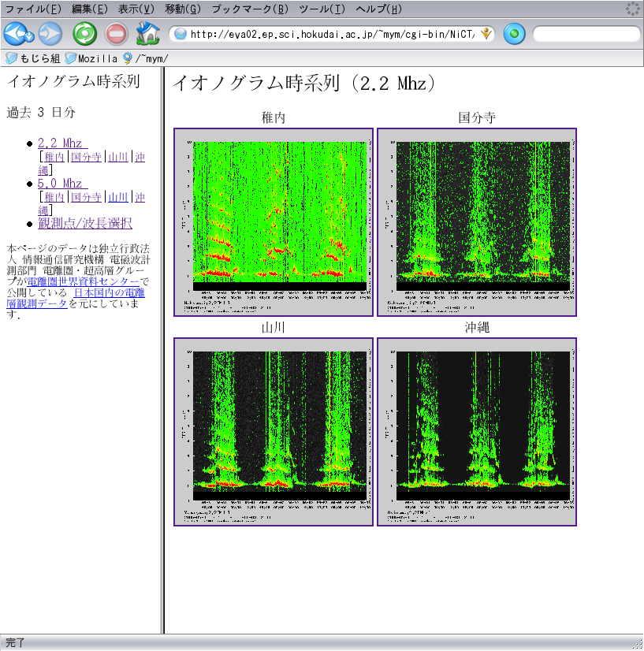Open the 山川 link under 5.0 Mhz
Image resolution: width=644 pixels, height=651 pixels.
[118, 197]
